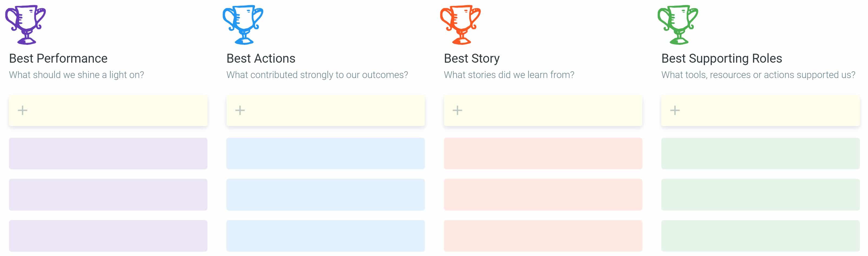This screenshot has width=868, height=256.
Task: Add a card with Best Performance plus icon
Action: [x=23, y=110]
